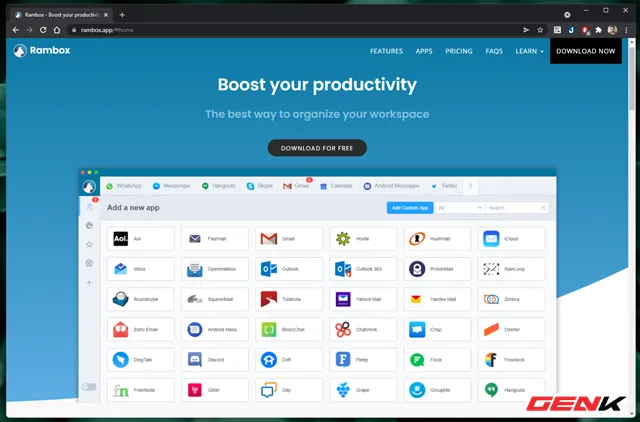Open Chrome three-dot menu

point(626,30)
